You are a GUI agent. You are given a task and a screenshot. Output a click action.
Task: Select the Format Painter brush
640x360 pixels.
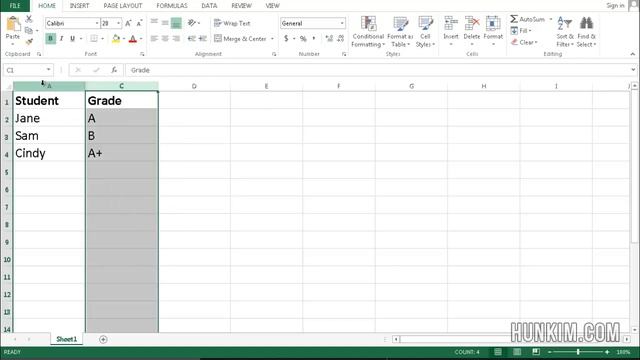pos(29,41)
